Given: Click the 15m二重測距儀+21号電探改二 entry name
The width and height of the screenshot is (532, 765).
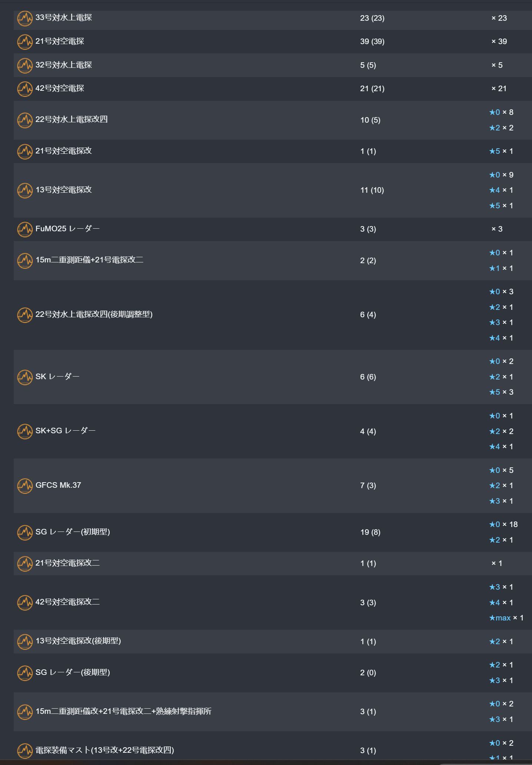Looking at the screenshot, I should click(89, 260).
